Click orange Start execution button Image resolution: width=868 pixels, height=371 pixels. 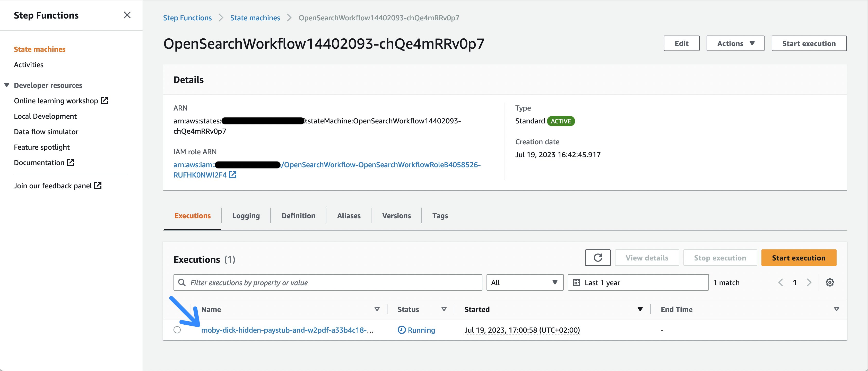pos(798,258)
